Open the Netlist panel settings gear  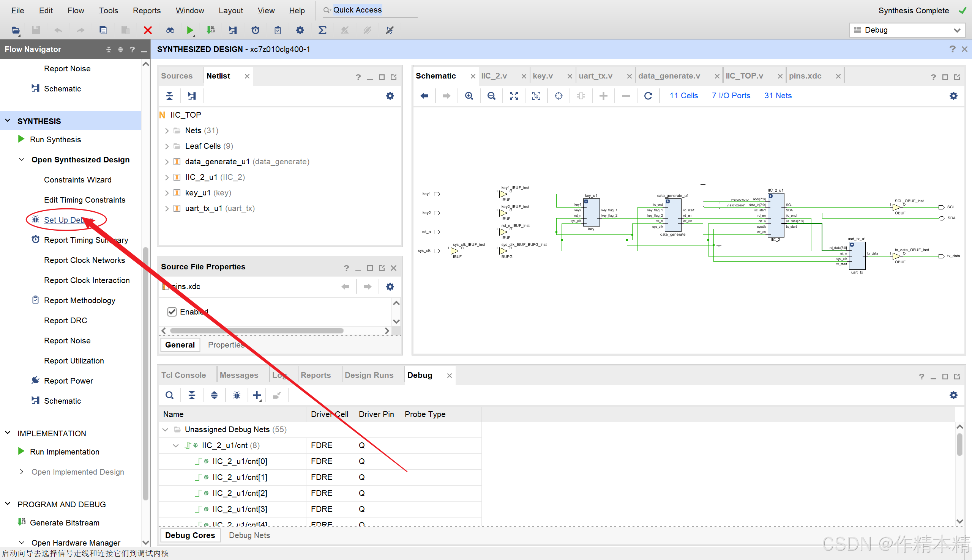point(390,96)
